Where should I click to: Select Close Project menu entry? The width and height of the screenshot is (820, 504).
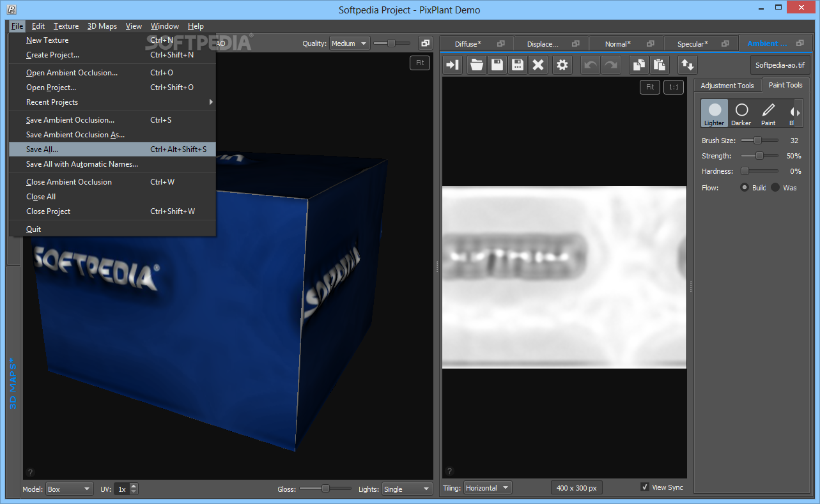point(112,211)
